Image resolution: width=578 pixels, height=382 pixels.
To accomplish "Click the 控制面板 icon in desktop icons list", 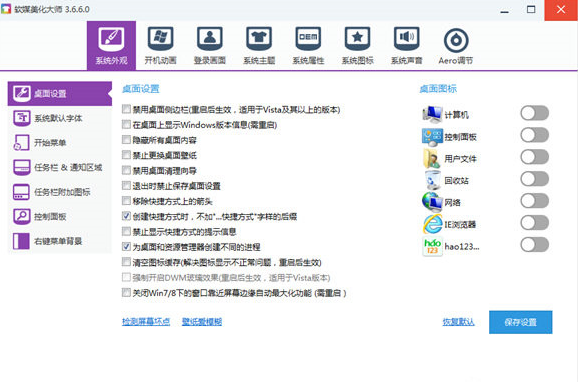I will tap(432, 136).
